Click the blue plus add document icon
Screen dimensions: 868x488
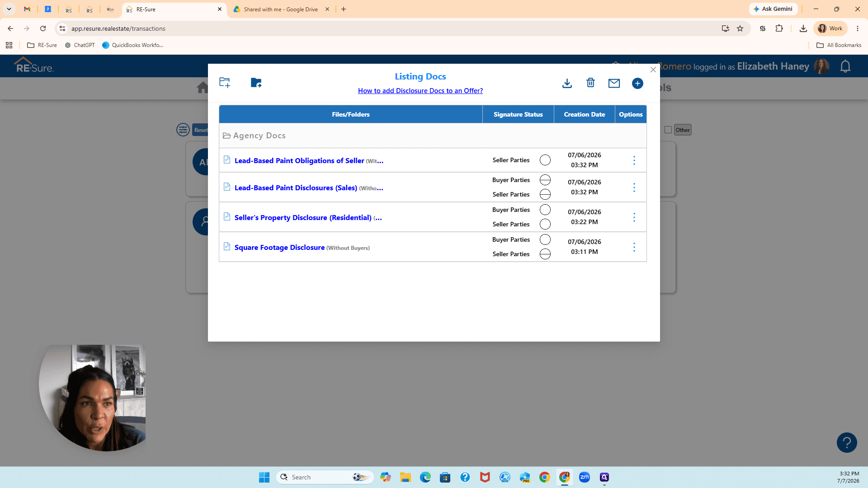637,83
